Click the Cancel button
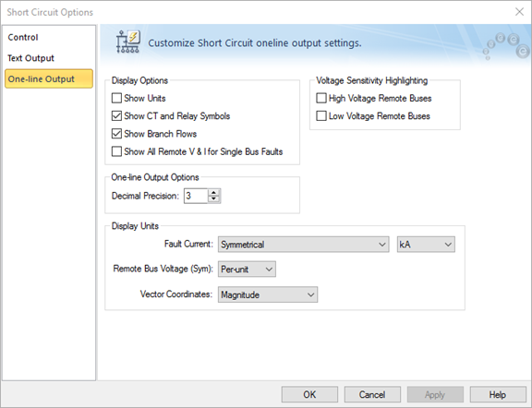The height and width of the screenshot is (408, 532). coord(372,395)
